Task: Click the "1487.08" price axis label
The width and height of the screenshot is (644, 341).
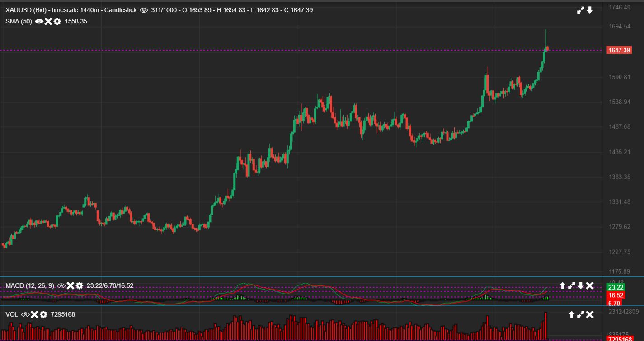Action: point(620,127)
